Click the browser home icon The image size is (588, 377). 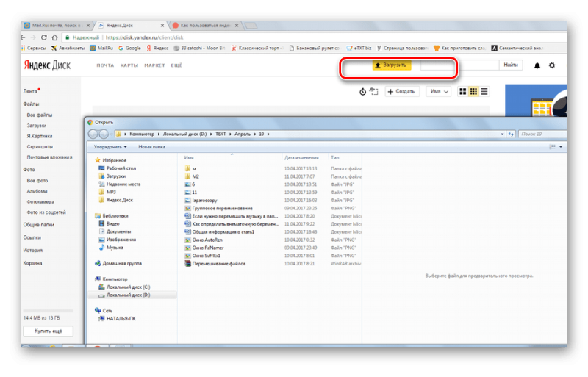[54, 37]
